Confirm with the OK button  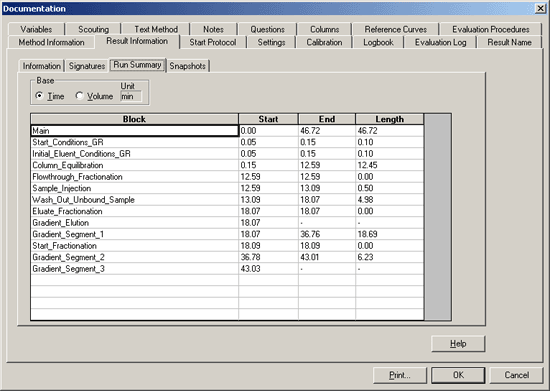click(x=458, y=375)
